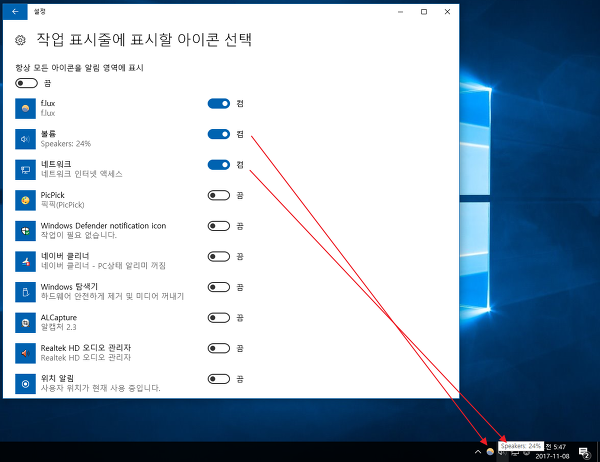Enable the PicPick tray icon toggle

click(x=218, y=195)
